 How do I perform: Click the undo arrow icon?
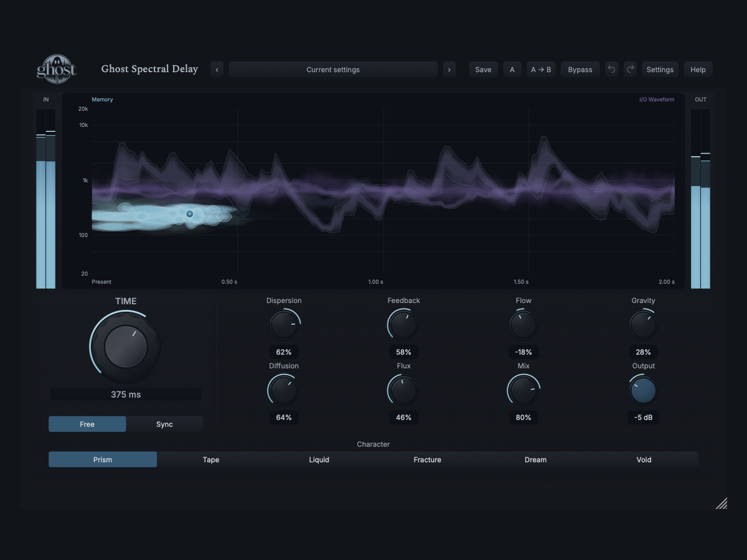611,70
